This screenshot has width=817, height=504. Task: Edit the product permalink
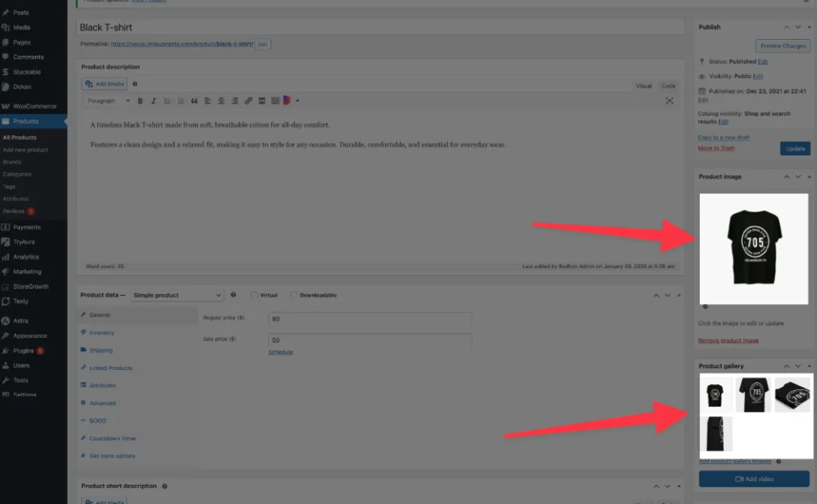point(262,44)
